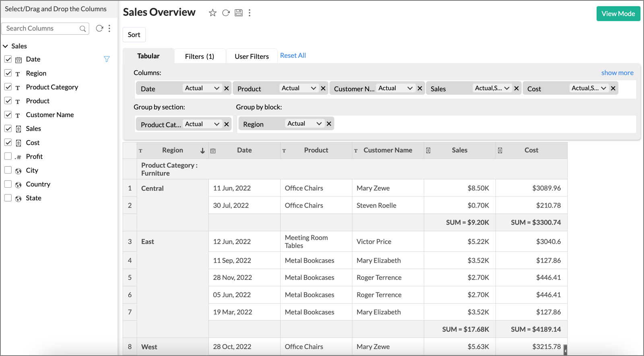Screen dimensions: 644x356
Task: Refresh the columns list in sidebar
Action: click(99, 28)
